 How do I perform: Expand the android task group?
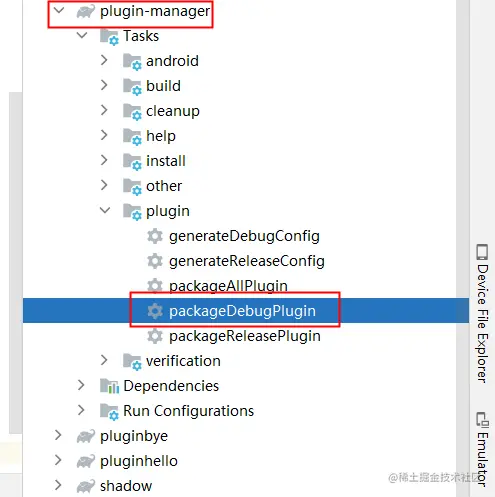(104, 60)
